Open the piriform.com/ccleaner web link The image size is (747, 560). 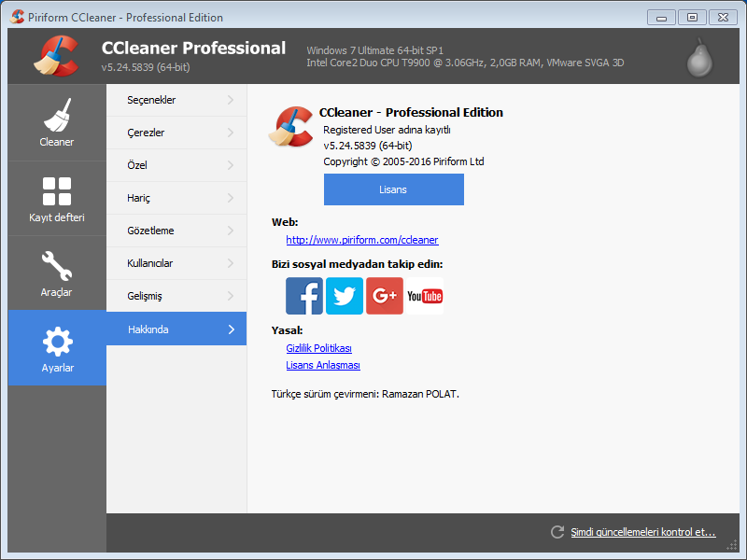point(362,240)
